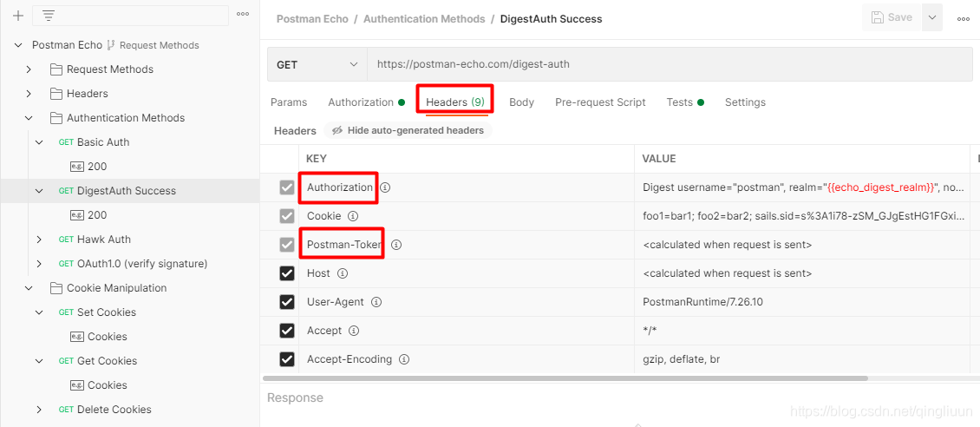Click info icon next to Postman-Token header
This screenshot has width=980, height=427.
pyautogui.click(x=395, y=245)
